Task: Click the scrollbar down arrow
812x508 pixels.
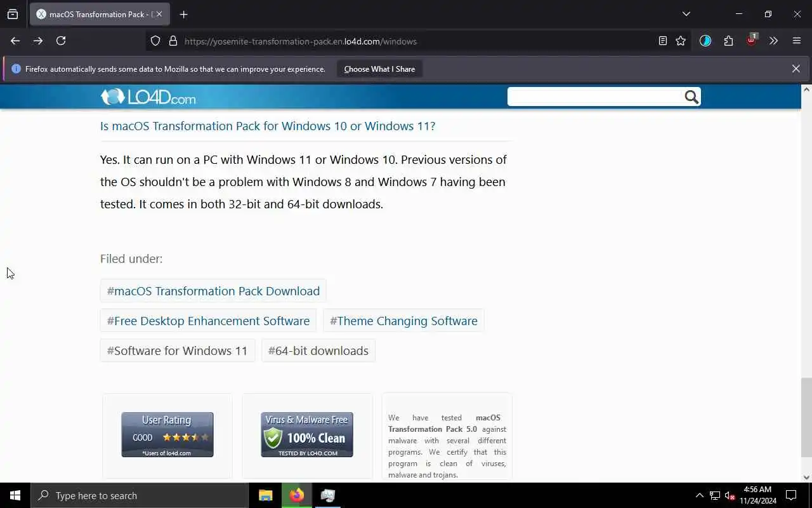Action: [x=806, y=477]
